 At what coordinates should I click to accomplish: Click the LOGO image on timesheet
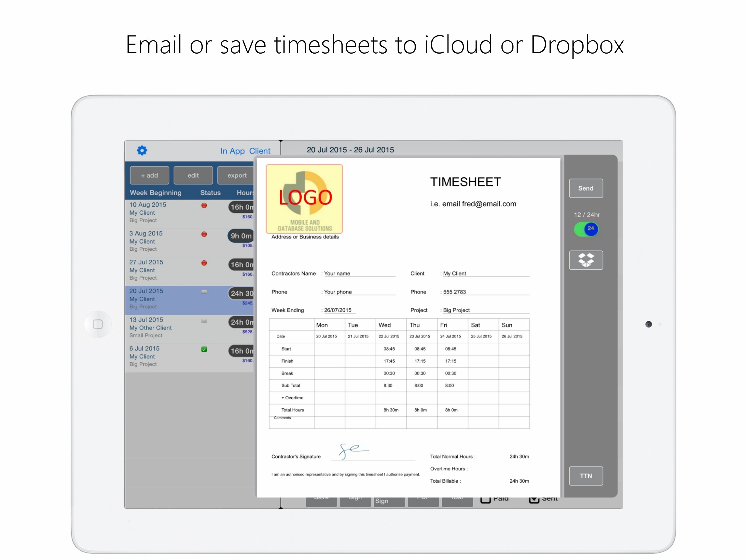pos(304,199)
